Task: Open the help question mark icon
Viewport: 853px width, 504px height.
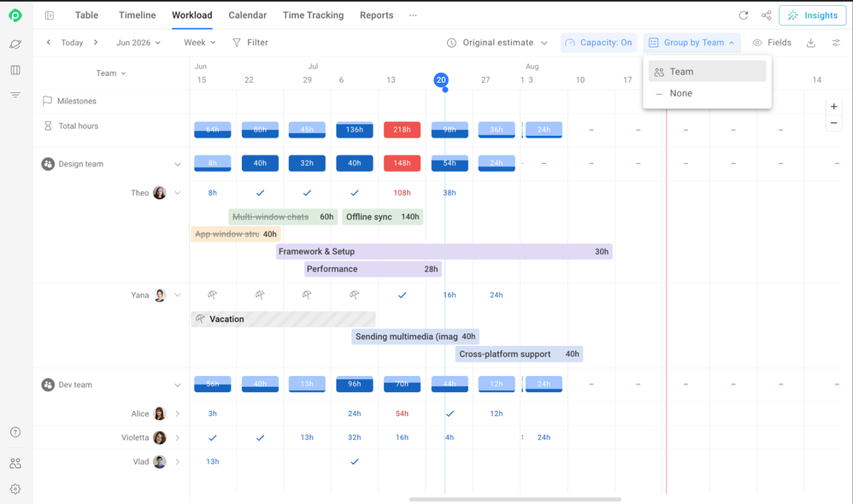Action: (x=15, y=432)
